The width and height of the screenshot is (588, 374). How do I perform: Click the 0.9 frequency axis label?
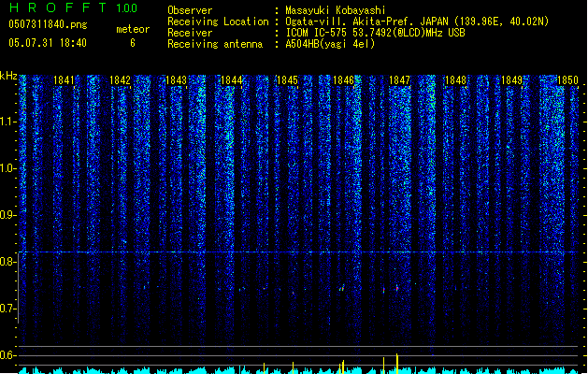pos(7,215)
